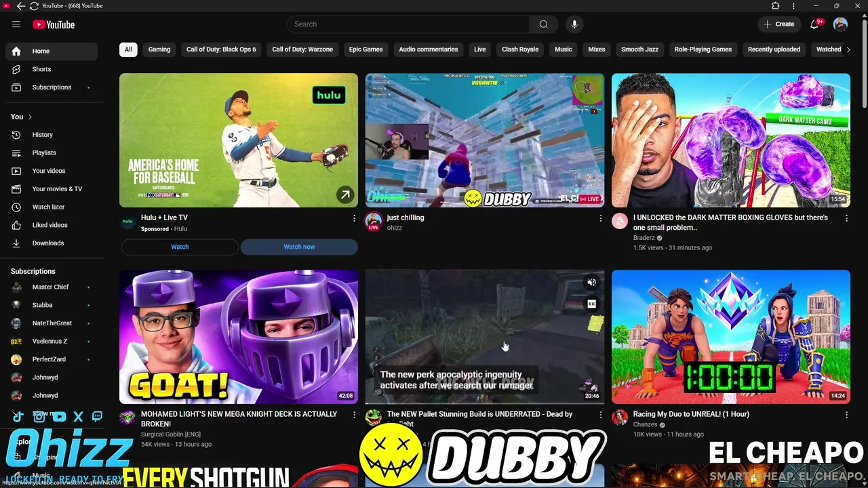The height and width of the screenshot is (488, 868).
Task: Open Liked videos in sidebar
Action: [52, 225]
